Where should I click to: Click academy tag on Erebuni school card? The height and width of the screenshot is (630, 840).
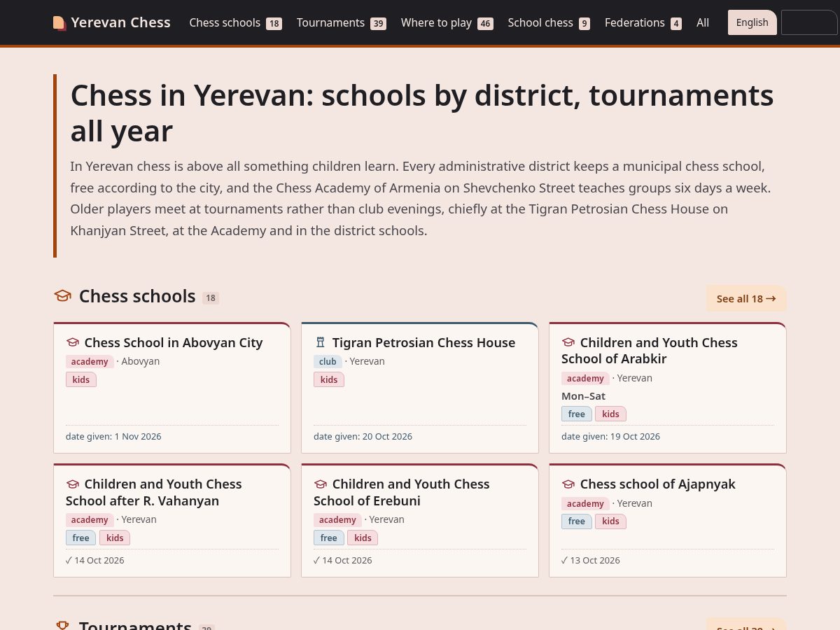tap(337, 520)
